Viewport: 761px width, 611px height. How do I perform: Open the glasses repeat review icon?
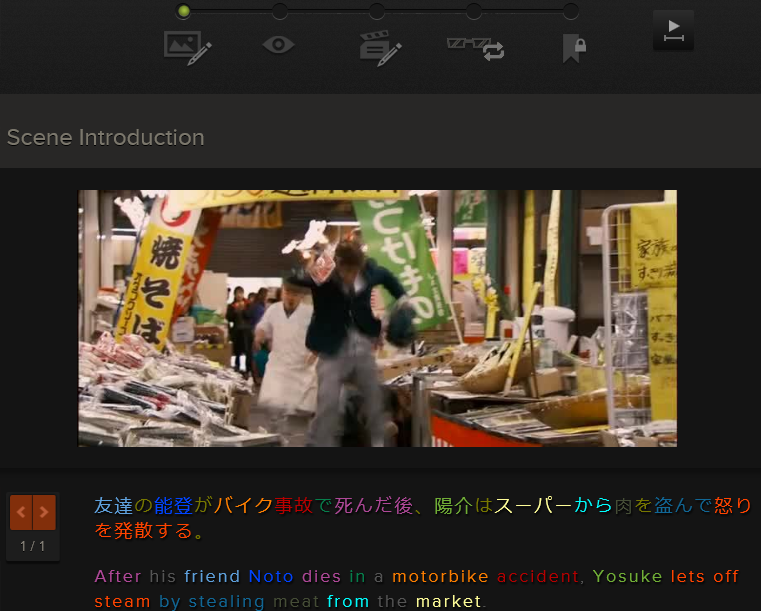click(x=476, y=49)
